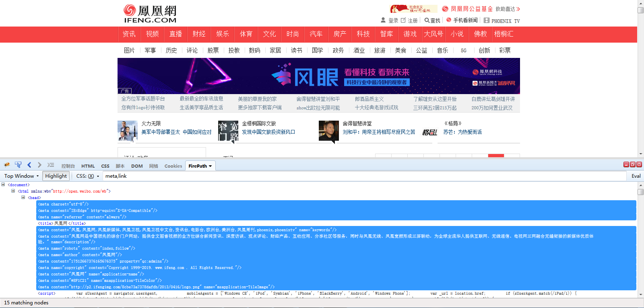The image size is (644, 308).
Task: Click the 全方位军事话题平台 ad link
Action: [143, 99]
